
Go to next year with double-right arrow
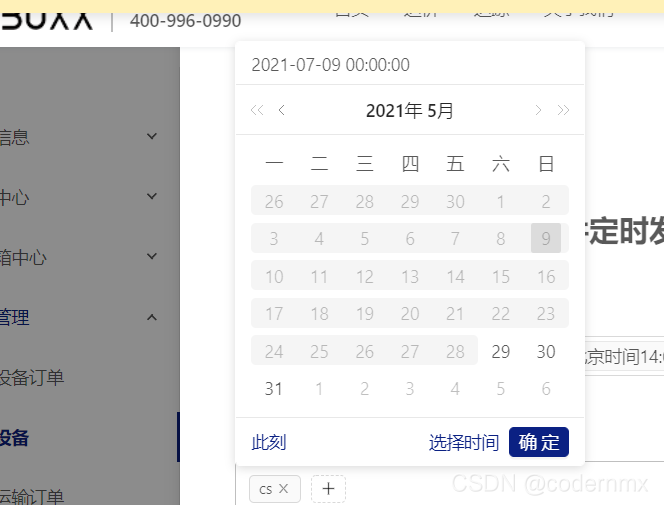coord(563,110)
